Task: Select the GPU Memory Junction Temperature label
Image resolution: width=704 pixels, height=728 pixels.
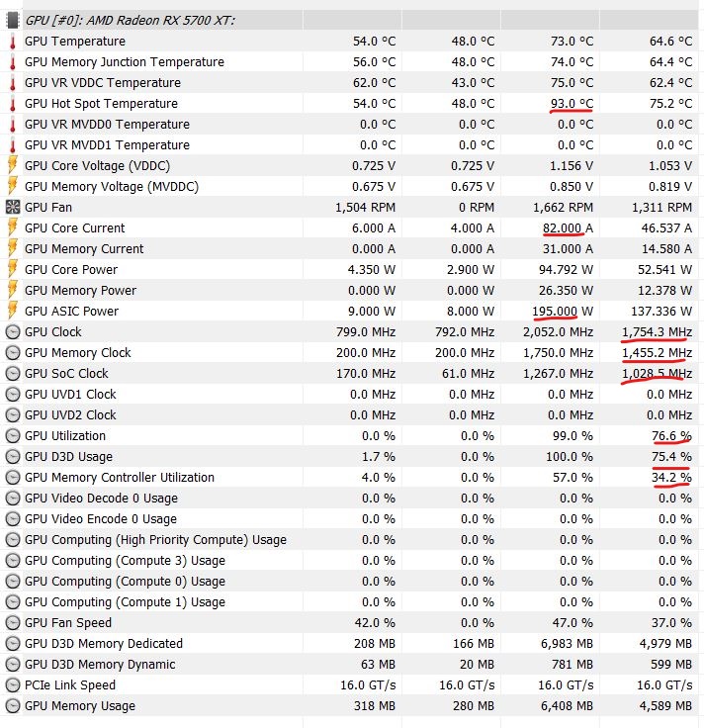Action: (125, 62)
